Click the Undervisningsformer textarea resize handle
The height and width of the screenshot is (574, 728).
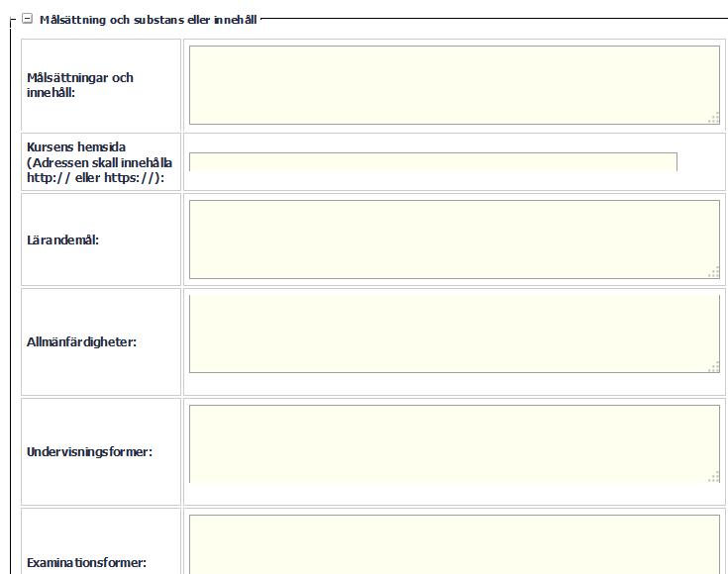click(x=713, y=477)
